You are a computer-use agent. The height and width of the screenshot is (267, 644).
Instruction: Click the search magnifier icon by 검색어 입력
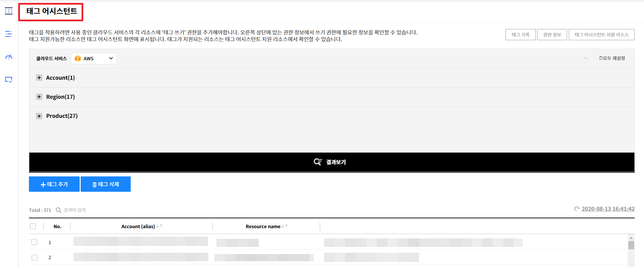(59, 210)
